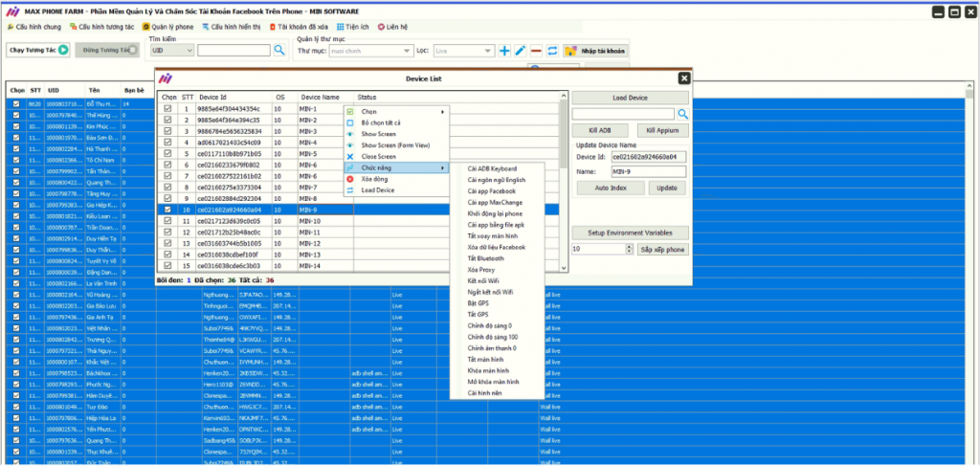Click the Nhập tài khoản import button
Screen dimensions: 980x466
coord(595,51)
